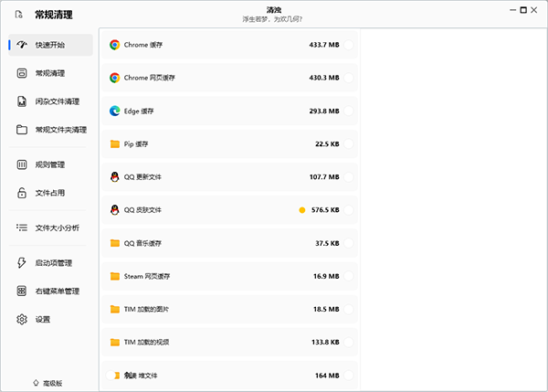Image resolution: width=548 pixels, height=392 pixels.
Task: Check the Steam 网页缓存 circle
Action: tap(349, 276)
